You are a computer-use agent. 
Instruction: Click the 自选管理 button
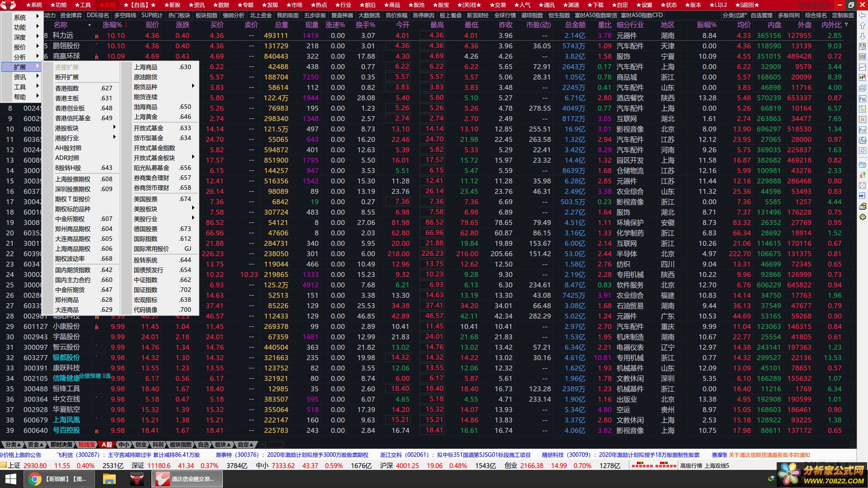click(x=762, y=15)
